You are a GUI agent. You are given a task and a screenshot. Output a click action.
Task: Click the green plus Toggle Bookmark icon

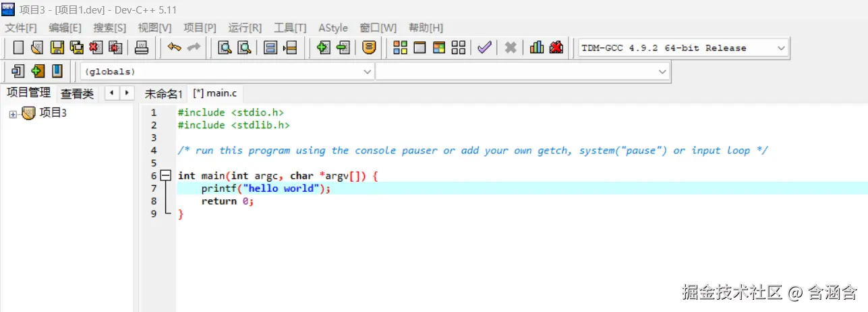[38, 71]
